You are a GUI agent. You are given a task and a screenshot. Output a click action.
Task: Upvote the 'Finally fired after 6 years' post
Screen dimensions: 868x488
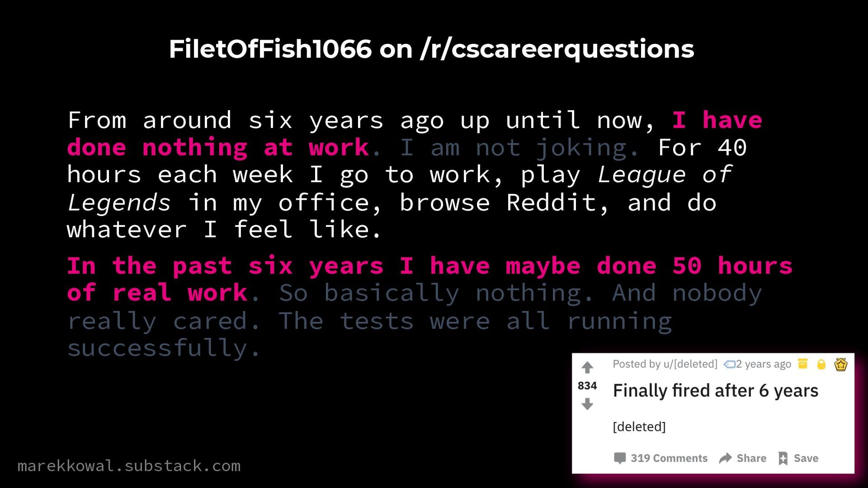pos(587,367)
